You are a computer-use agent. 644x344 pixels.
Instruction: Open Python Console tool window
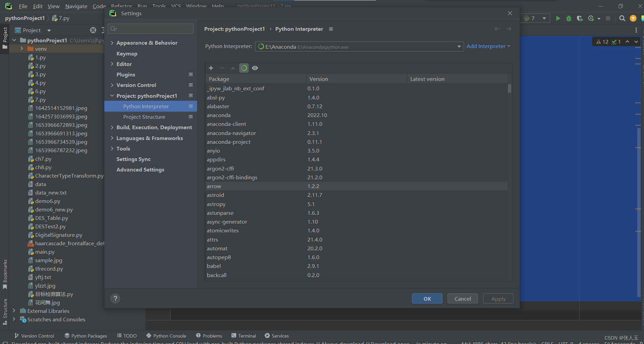coord(166,336)
